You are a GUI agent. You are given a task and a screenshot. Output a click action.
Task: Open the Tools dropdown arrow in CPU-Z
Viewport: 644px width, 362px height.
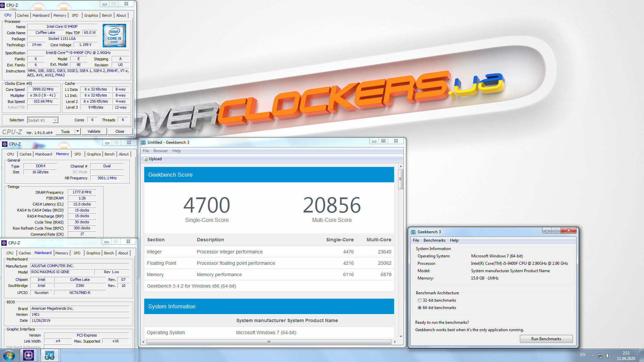(77, 131)
